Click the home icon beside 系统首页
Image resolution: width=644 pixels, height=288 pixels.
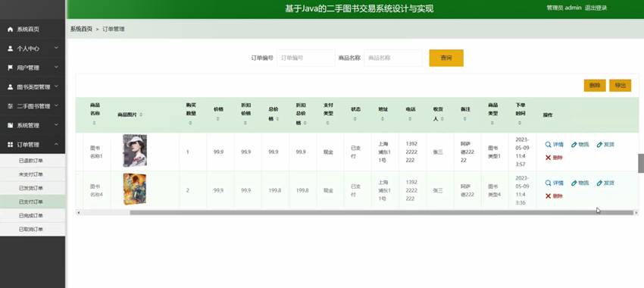click(11, 30)
